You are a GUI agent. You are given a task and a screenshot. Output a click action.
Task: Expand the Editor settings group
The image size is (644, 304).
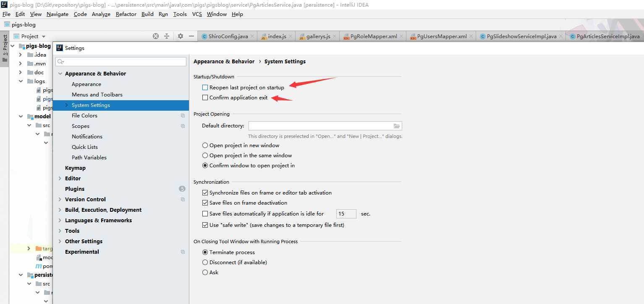coord(60,179)
